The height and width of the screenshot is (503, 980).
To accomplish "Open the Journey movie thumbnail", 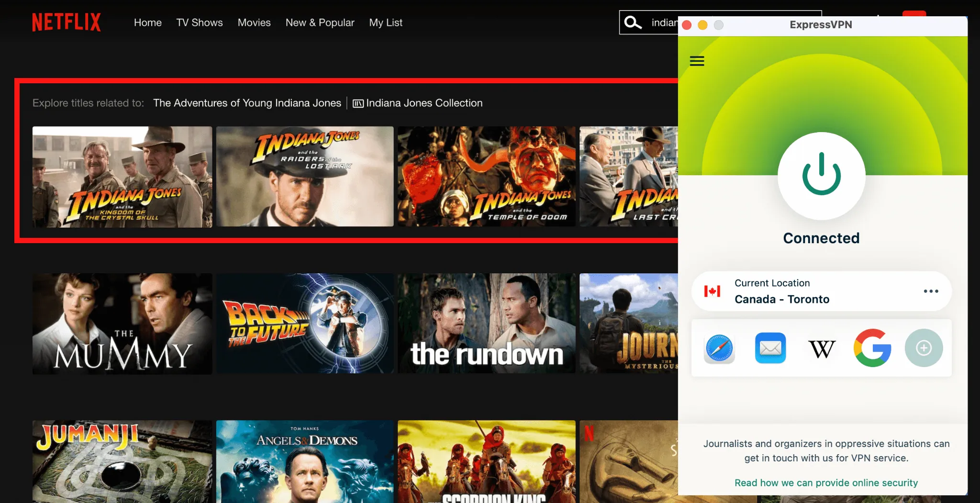I will pyautogui.click(x=629, y=324).
